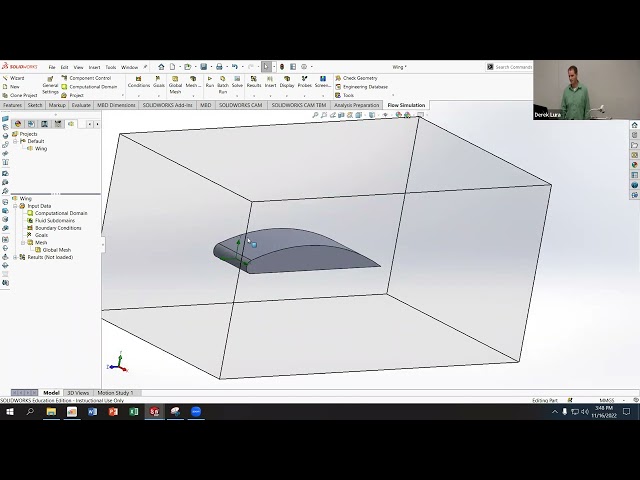Click the Solve tool
The width and height of the screenshot is (640, 480).
[x=237, y=82]
